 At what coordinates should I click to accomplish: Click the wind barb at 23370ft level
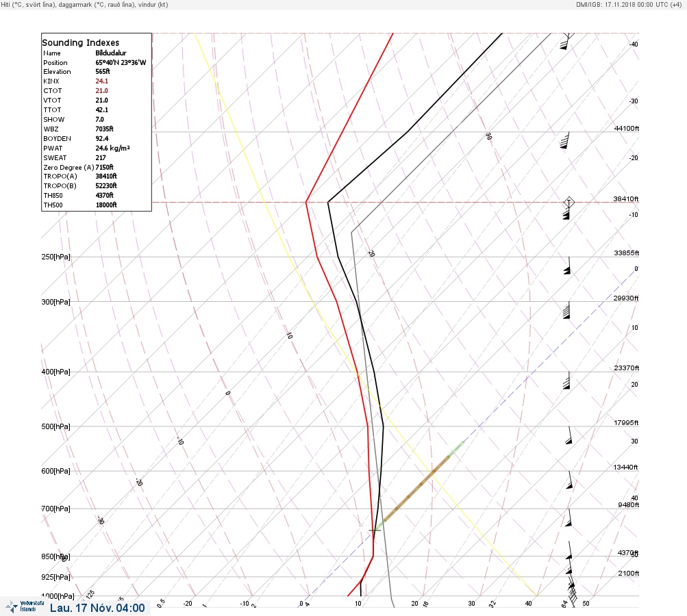(x=566, y=381)
